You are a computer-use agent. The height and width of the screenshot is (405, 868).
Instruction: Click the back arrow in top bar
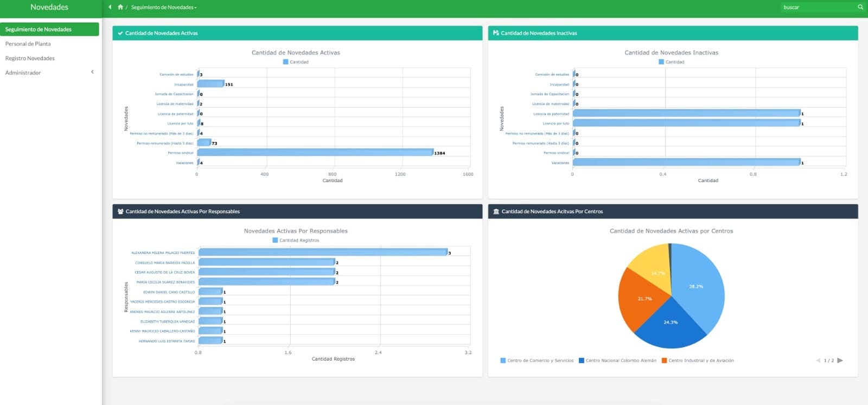coord(110,7)
